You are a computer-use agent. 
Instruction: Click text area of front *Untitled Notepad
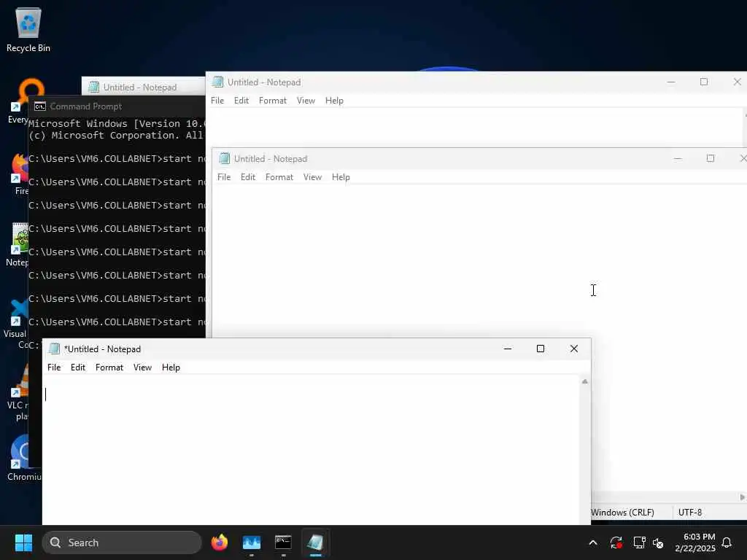point(311,450)
